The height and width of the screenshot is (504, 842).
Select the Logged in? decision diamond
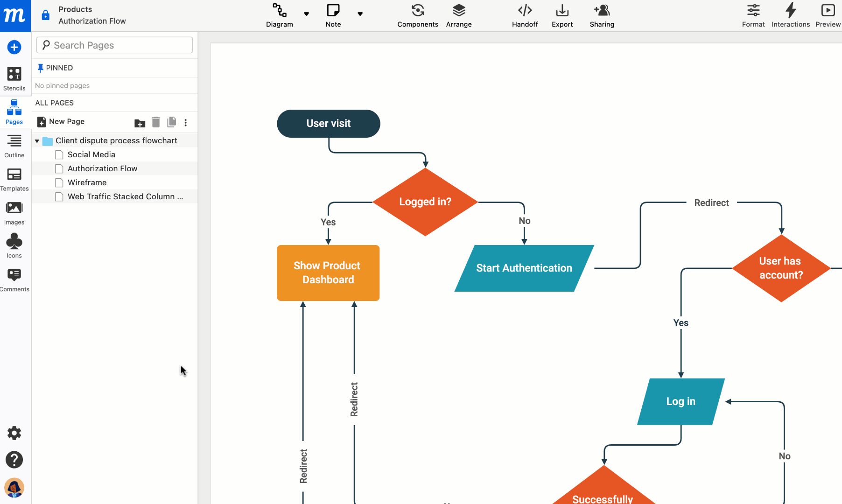tap(425, 202)
